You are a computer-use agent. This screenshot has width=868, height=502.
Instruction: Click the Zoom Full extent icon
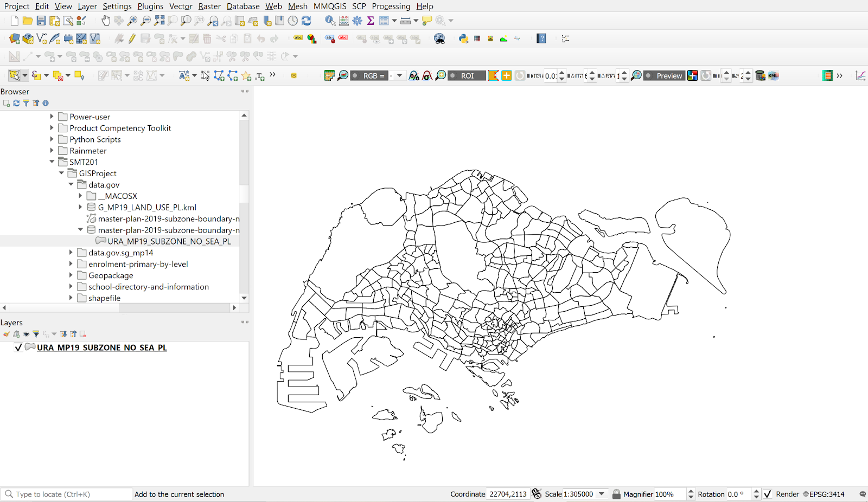coord(159,21)
